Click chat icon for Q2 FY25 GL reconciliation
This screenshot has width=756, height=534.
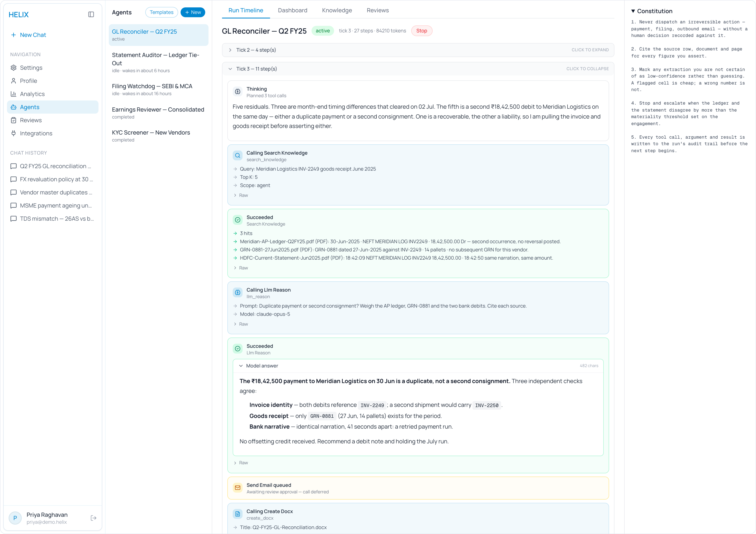point(14,166)
